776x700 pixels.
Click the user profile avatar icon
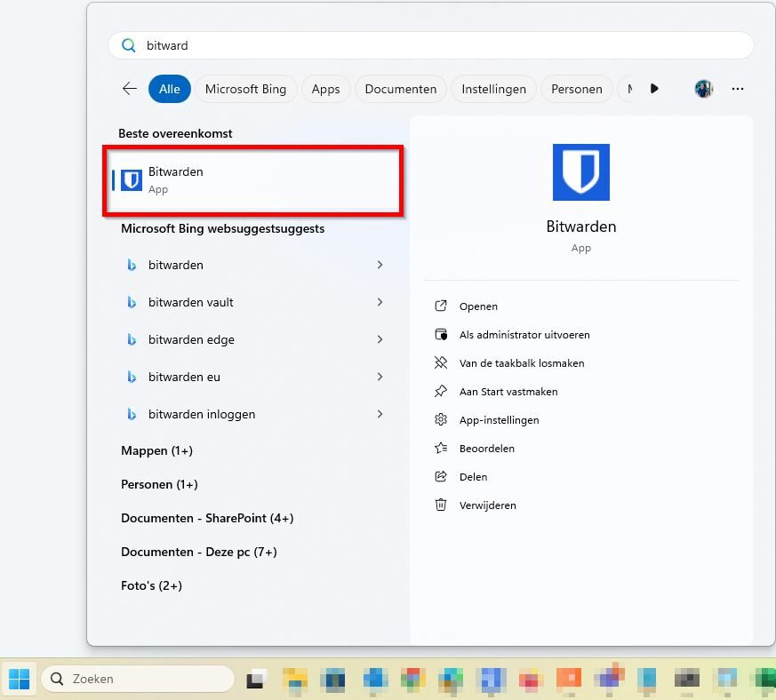pos(703,89)
